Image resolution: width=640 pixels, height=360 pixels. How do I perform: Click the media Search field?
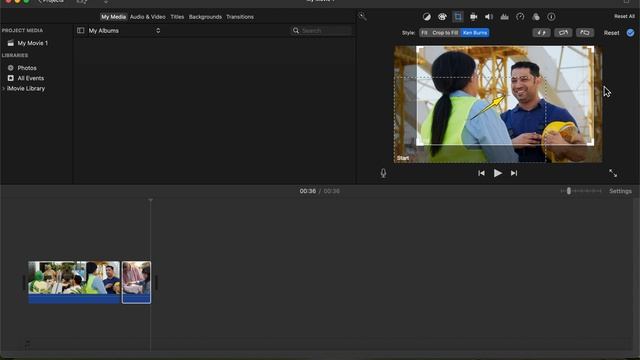322,31
